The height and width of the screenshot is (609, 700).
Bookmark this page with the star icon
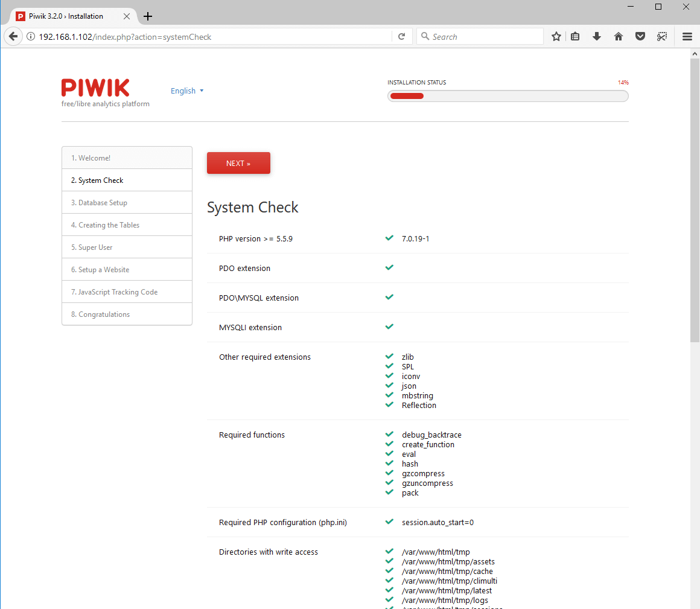point(556,37)
